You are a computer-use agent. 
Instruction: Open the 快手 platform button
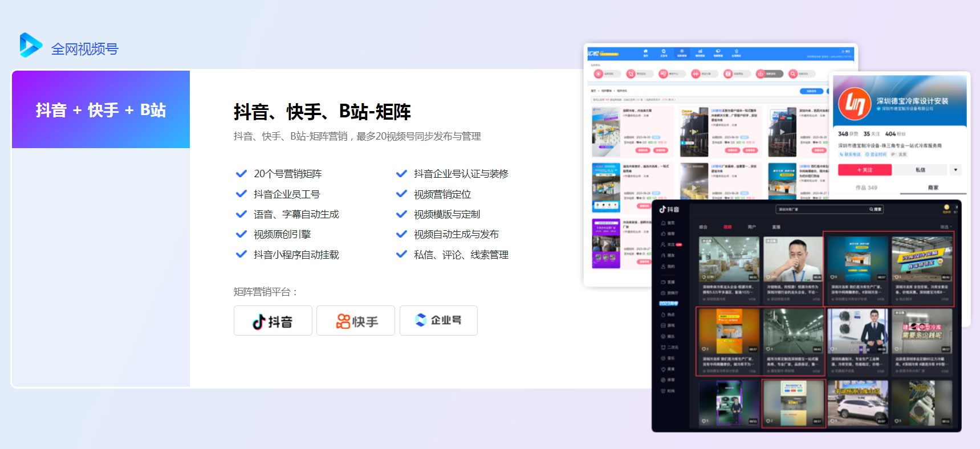pos(356,321)
